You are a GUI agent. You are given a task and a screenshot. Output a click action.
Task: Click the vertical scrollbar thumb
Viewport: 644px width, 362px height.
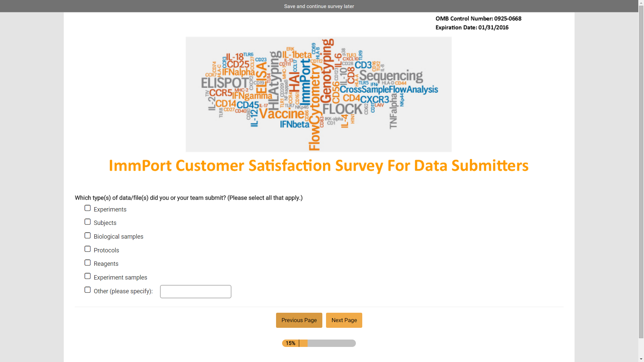(x=641, y=168)
